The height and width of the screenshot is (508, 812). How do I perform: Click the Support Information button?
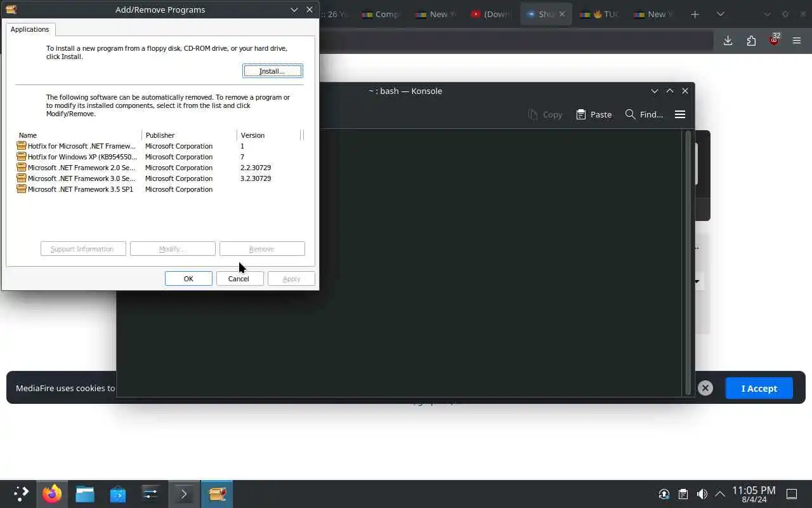[83, 249]
